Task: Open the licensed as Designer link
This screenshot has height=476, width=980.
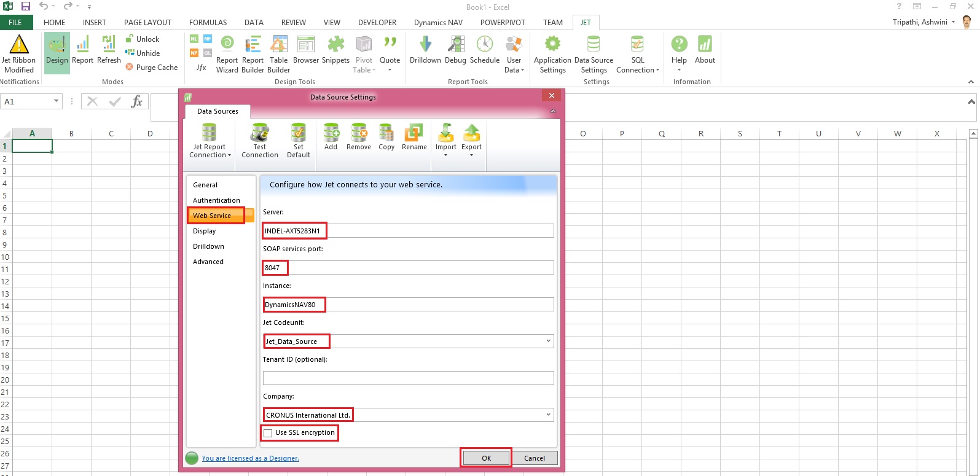Action: click(250, 458)
